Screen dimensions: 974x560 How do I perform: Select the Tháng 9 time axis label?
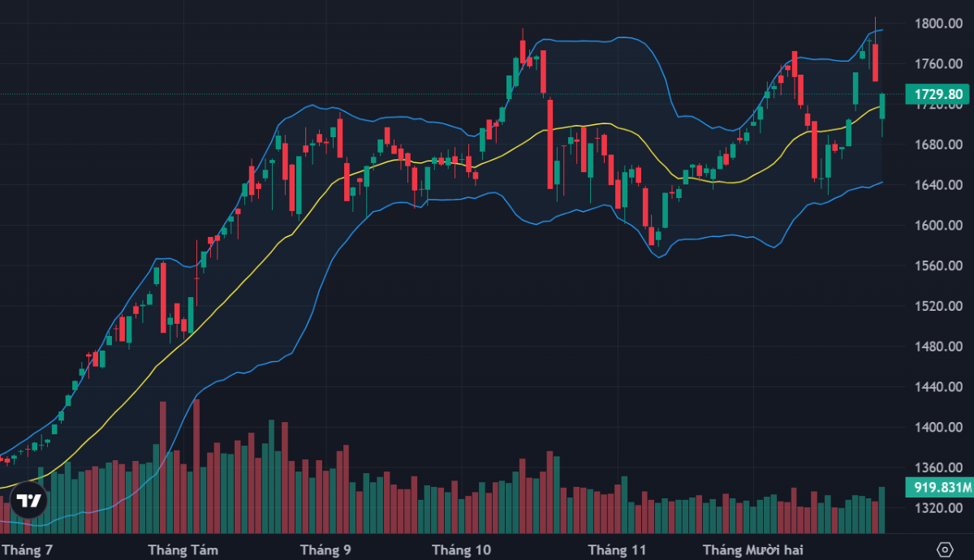click(x=325, y=549)
